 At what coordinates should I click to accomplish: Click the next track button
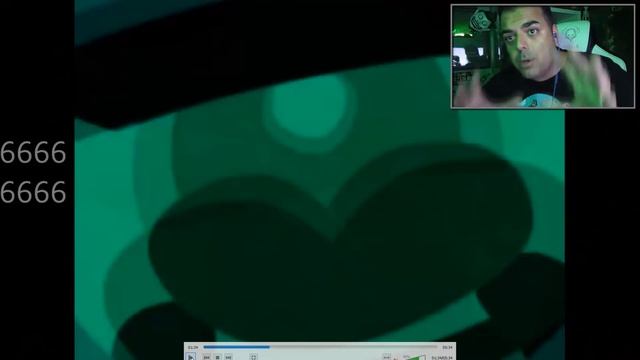pos(229,357)
